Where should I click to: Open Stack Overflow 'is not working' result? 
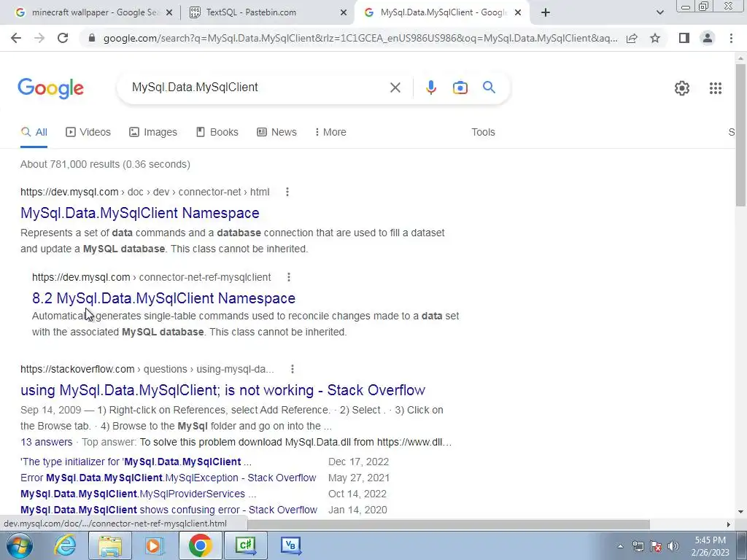tap(223, 390)
